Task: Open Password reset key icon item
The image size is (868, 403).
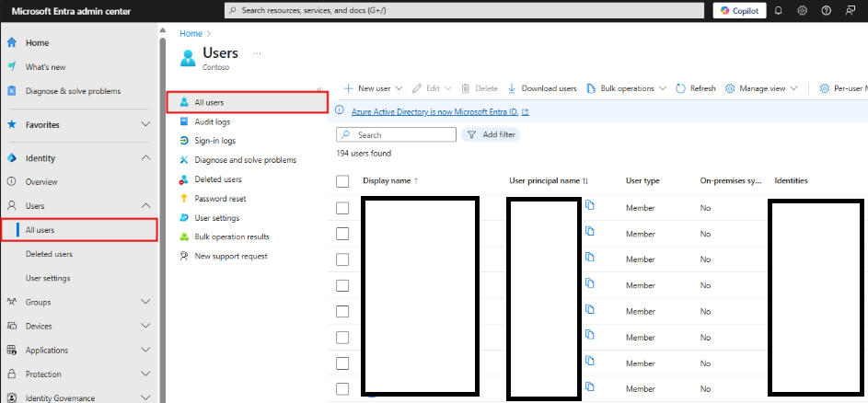Action: [x=220, y=198]
